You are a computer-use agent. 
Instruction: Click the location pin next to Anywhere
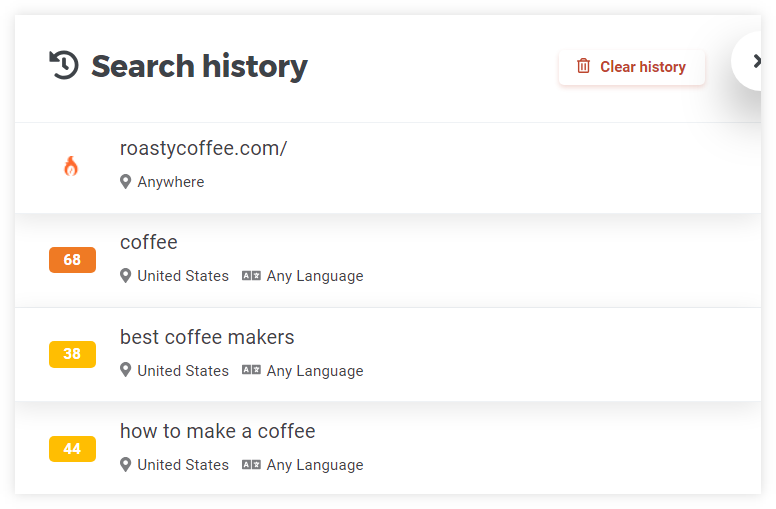click(125, 182)
